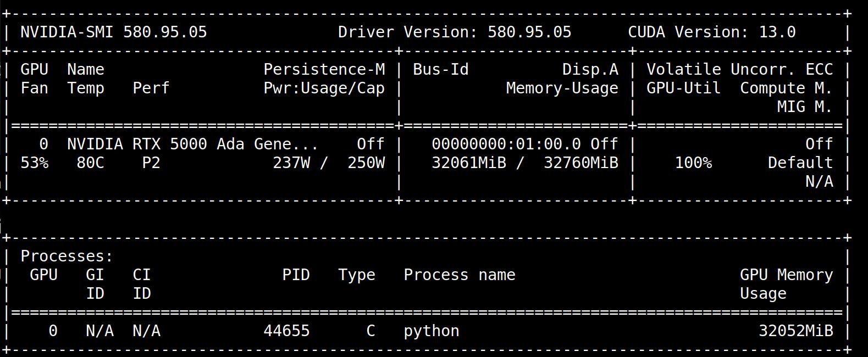
Task: Click the Persistence-M column header
Action: 324,69
